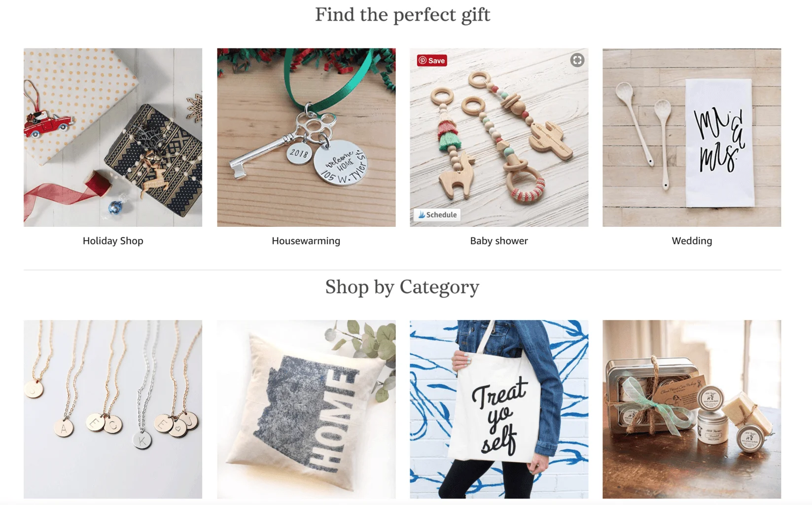Select the Holiday Shop gift wrap thumbnail

pyautogui.click(x=113, y=138)
